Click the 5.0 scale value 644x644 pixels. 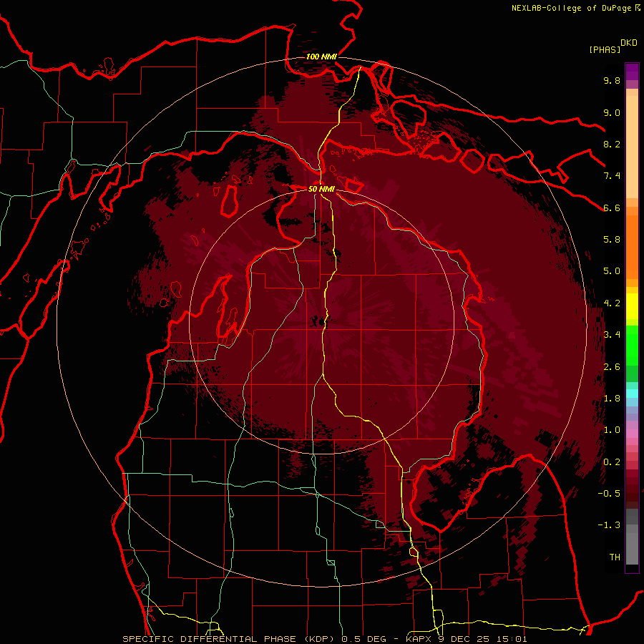pyautogui.click(x=612, y=271)
